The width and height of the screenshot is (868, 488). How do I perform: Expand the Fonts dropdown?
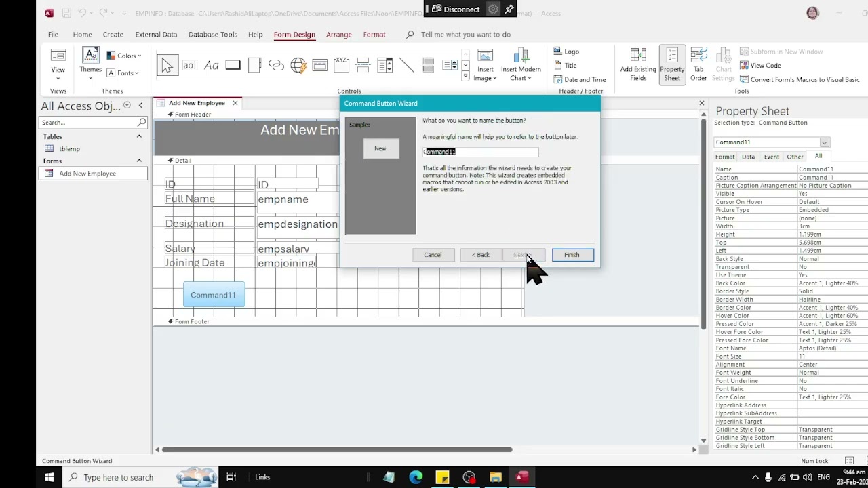[x=123, y=73]
